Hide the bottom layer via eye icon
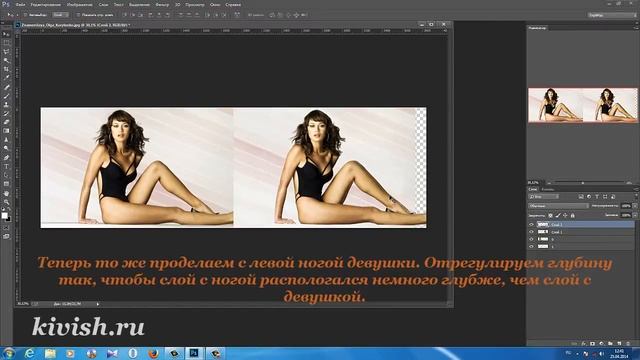Screen dimensions: 640x360 pyautogui.click(x=531, y=247)
